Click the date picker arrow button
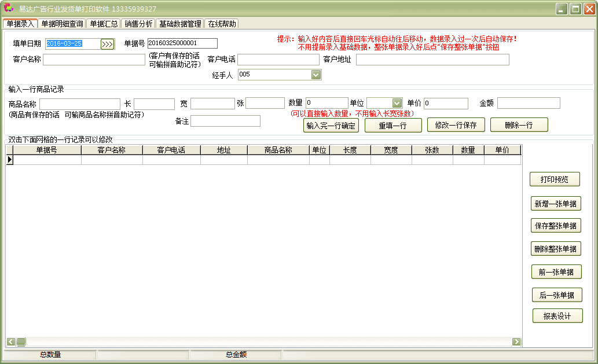This screenshot has height=364, width=598. pyautogui.click(x=107, y=44)
